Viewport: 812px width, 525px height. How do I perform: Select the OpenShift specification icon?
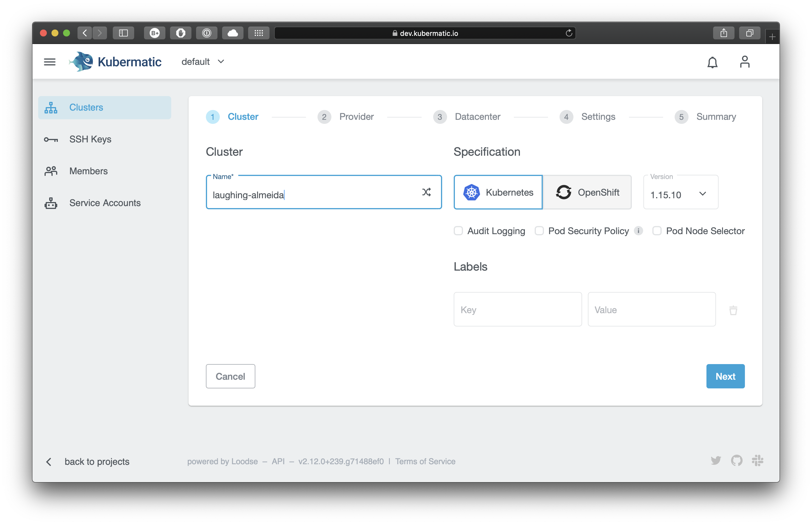click(x=563, y=192)
